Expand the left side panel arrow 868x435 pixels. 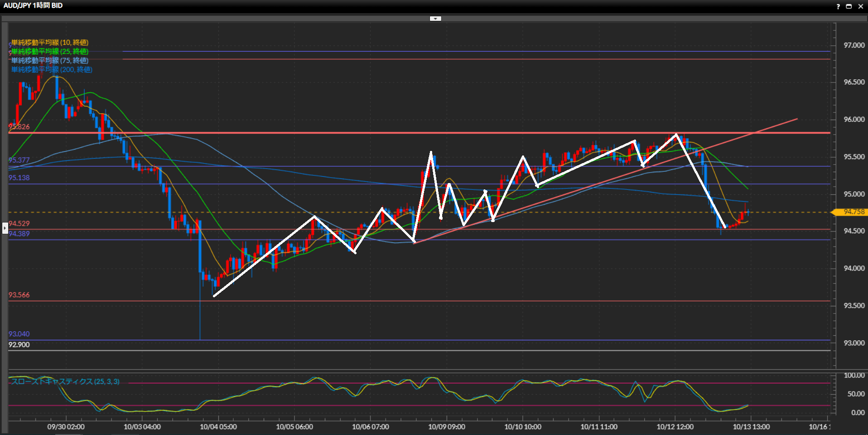coord(5,227)
